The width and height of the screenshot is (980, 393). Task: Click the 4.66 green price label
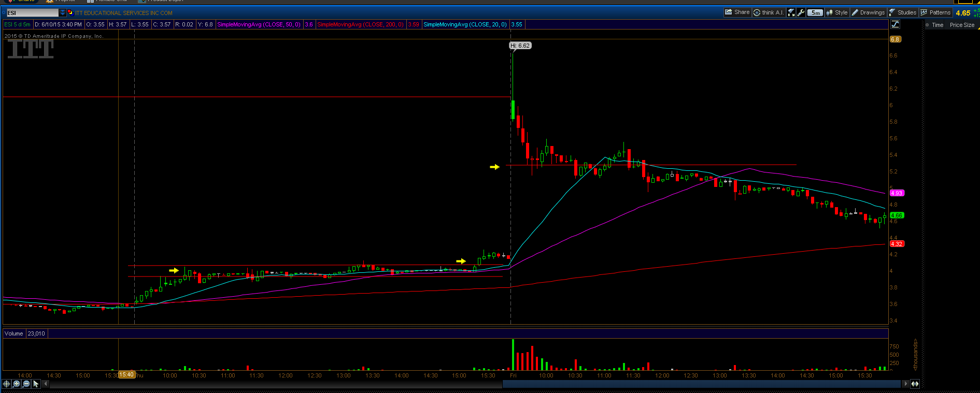[897, 215]
